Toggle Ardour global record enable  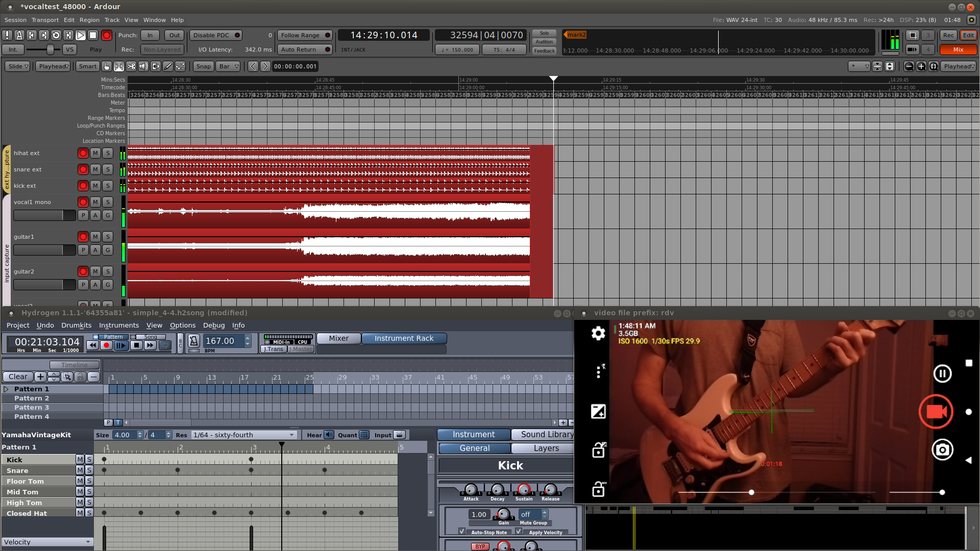pos(106,35)
